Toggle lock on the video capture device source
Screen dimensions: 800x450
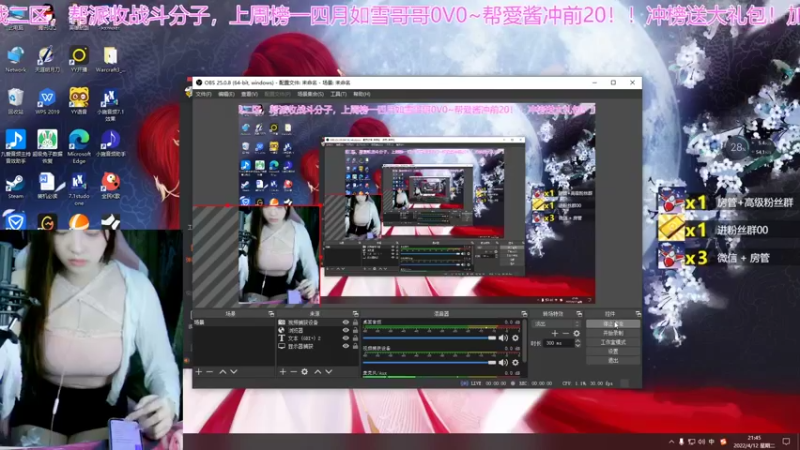pos(355,322)
